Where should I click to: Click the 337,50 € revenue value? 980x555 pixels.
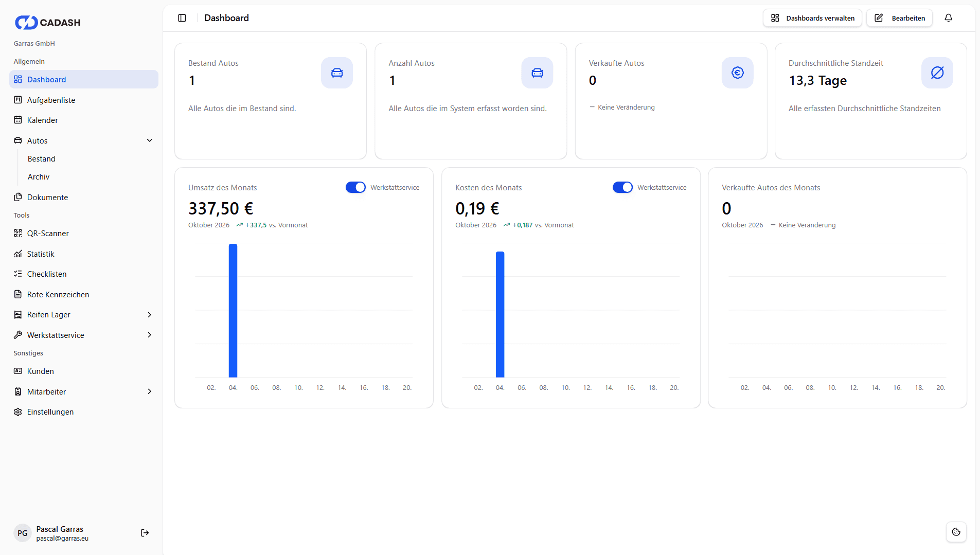pyautogui.click(x=221, y=209)
